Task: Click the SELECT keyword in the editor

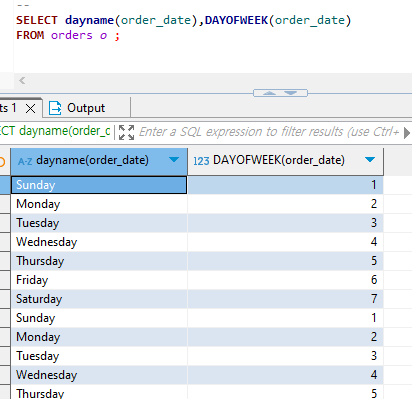Action: pyautogui.click(x=37, y=20)
